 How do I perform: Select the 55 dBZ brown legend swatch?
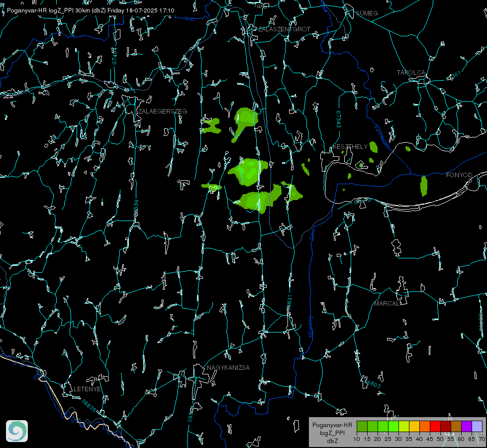pyautogui.click(x=456, y=426)
